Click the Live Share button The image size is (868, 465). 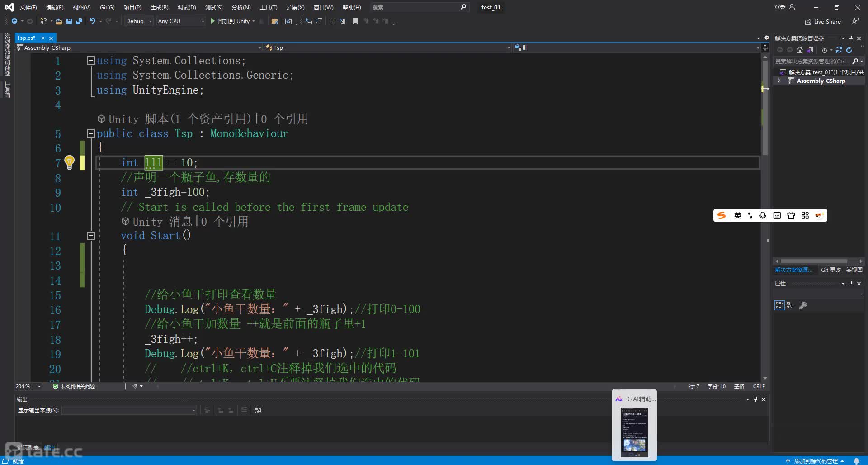(823, 21)
